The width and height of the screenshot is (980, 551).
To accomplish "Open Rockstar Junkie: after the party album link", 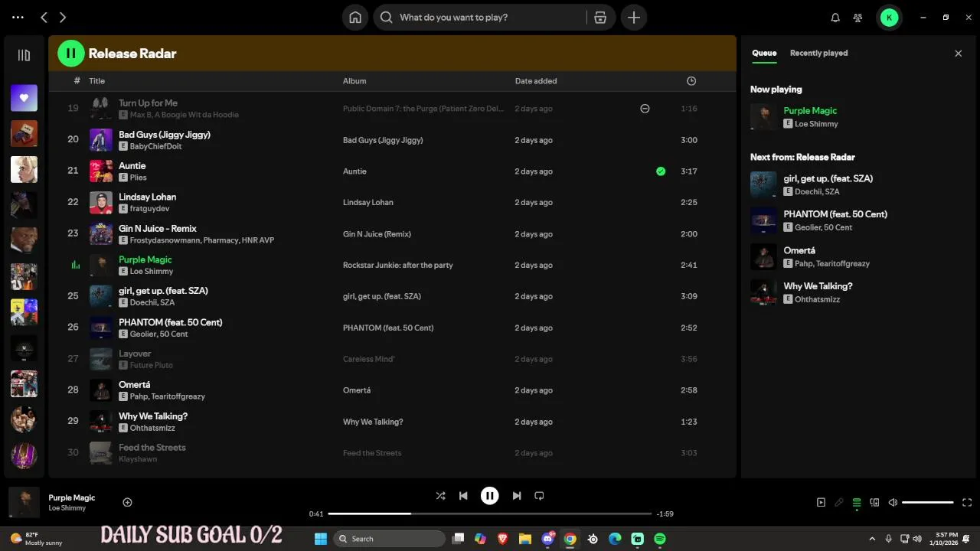I will 398,265.
